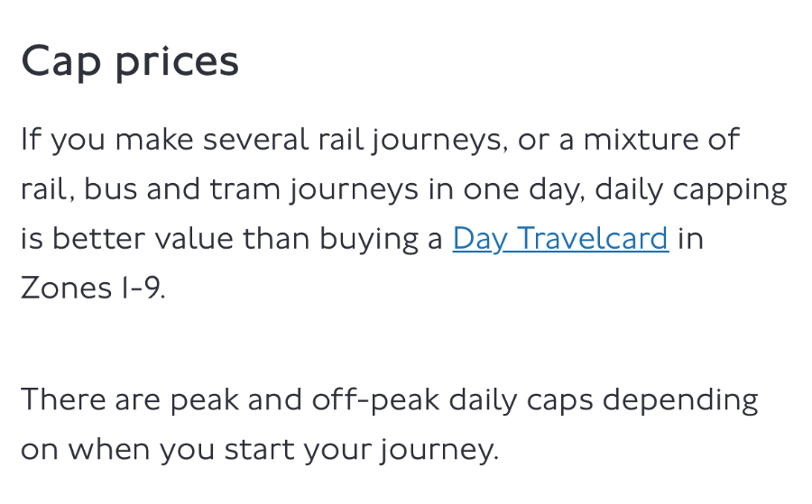Click the words 'If you make'
812x504 pixels.
pos(107,141)
